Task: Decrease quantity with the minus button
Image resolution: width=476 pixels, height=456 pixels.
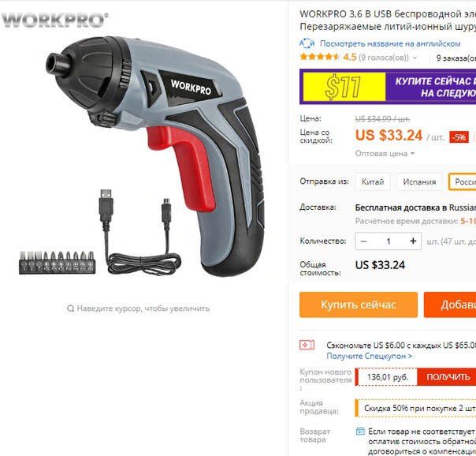Action: tap(363, 241)
